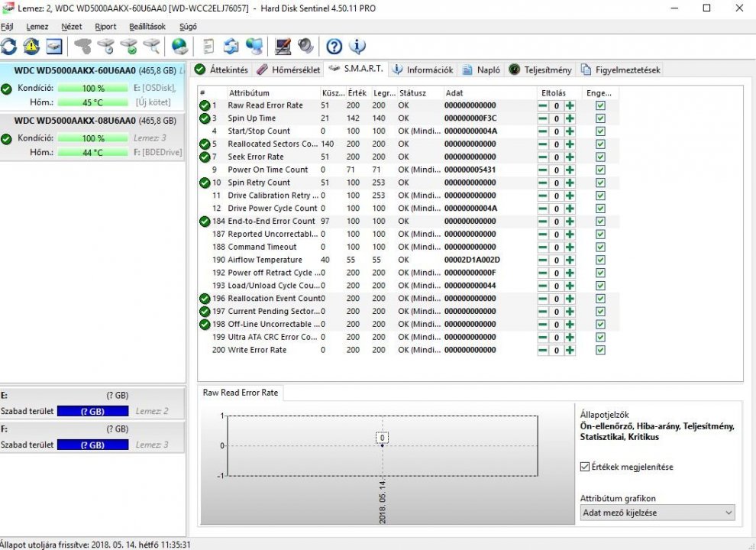Click the refresh arrows toolbar icon
This screenshot has height=550, width=756.
[x=8, y=47]
